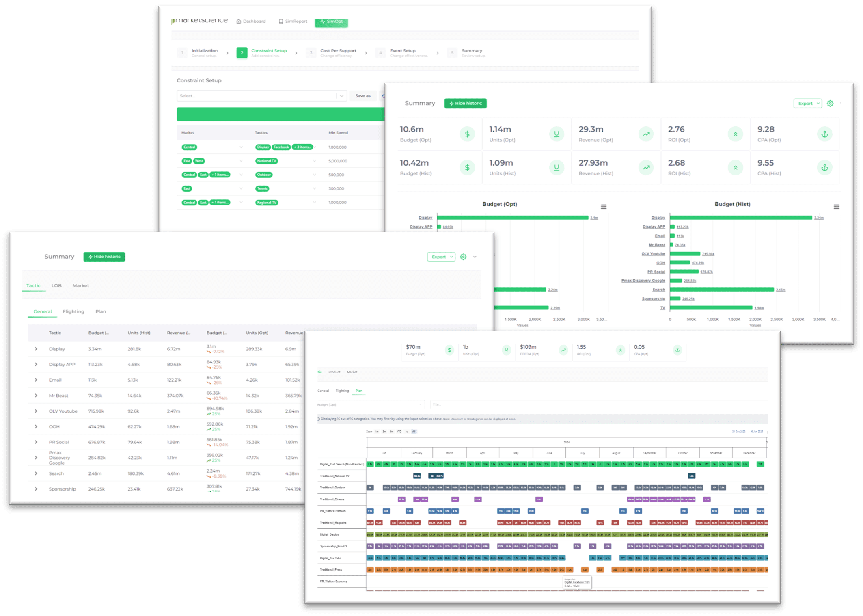Open Summary step 5 in wizard
The width and height of the screenshot is (863, 616).
(x=466, y=53)
